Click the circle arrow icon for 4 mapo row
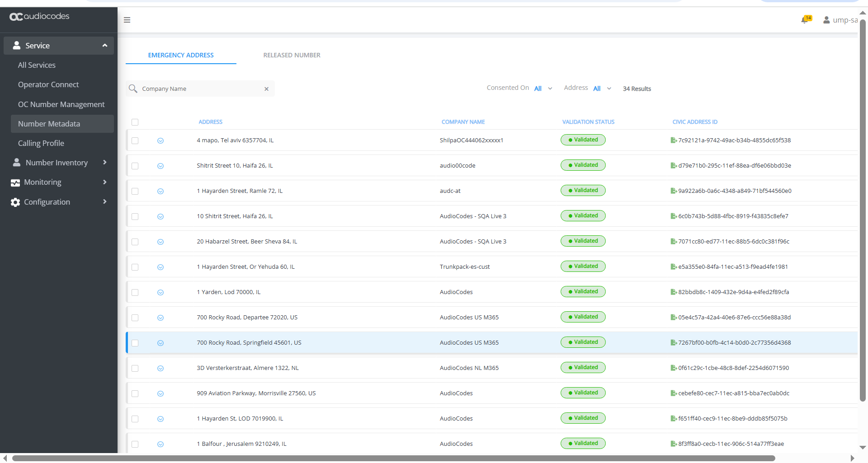This screenshot has width=868, height=463. pos(160,140)
